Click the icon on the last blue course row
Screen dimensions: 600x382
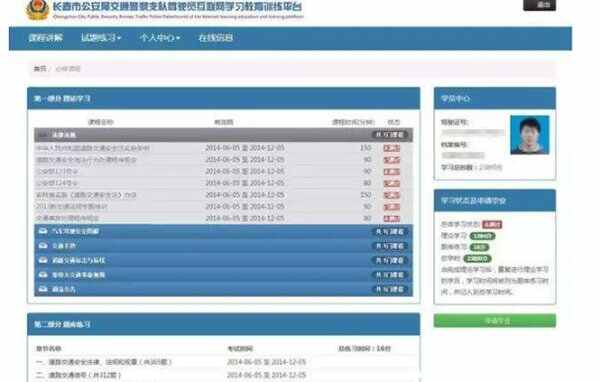[x=43, y=289]
